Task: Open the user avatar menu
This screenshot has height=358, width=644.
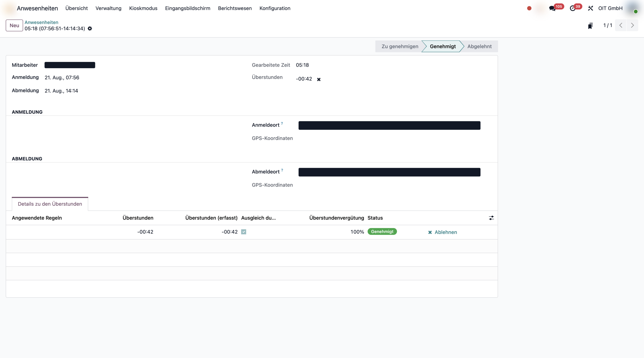Action: 633,8
